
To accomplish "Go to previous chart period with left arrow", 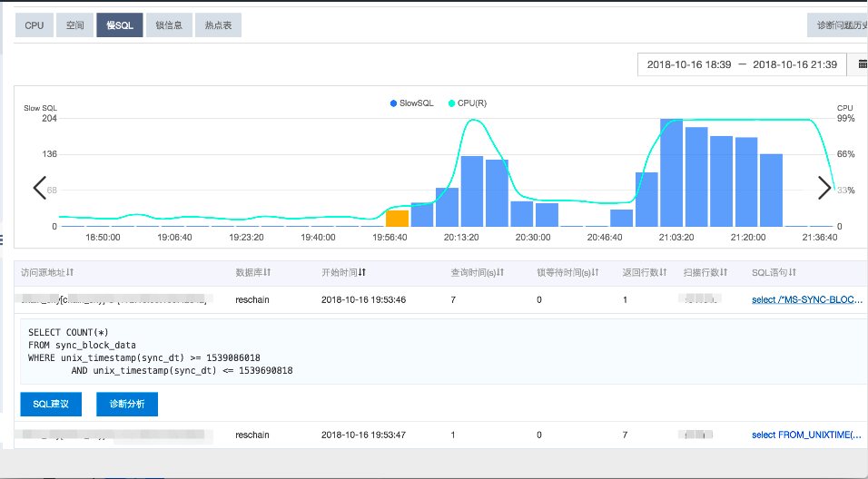I will pyautogui.click(x=39, y=188).
